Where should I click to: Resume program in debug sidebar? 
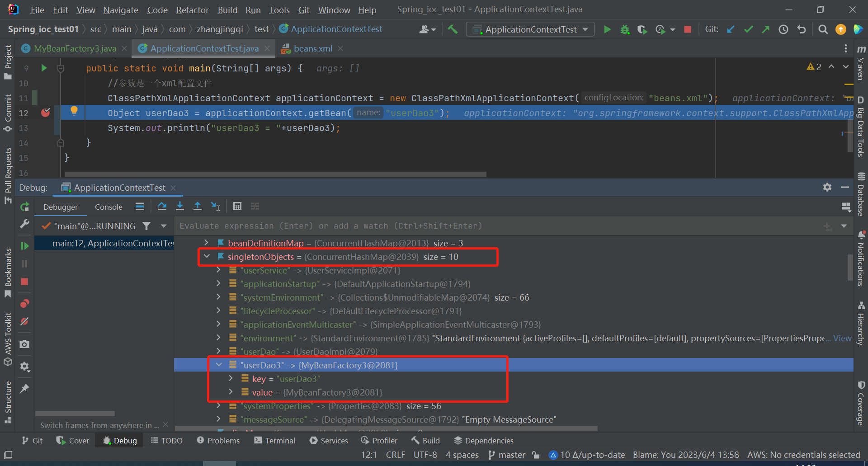tap(24, 246)
